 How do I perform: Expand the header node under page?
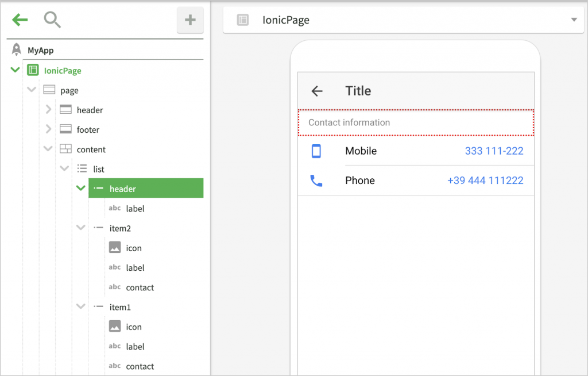pyautogui.click(x=48, y=110)
